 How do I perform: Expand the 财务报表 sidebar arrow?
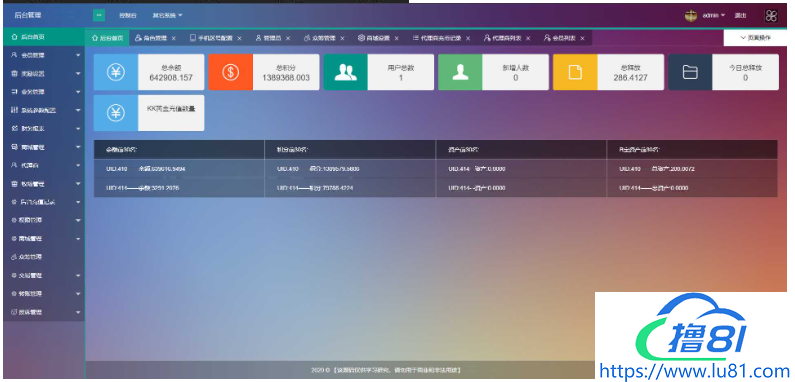[x=78, y=129]
